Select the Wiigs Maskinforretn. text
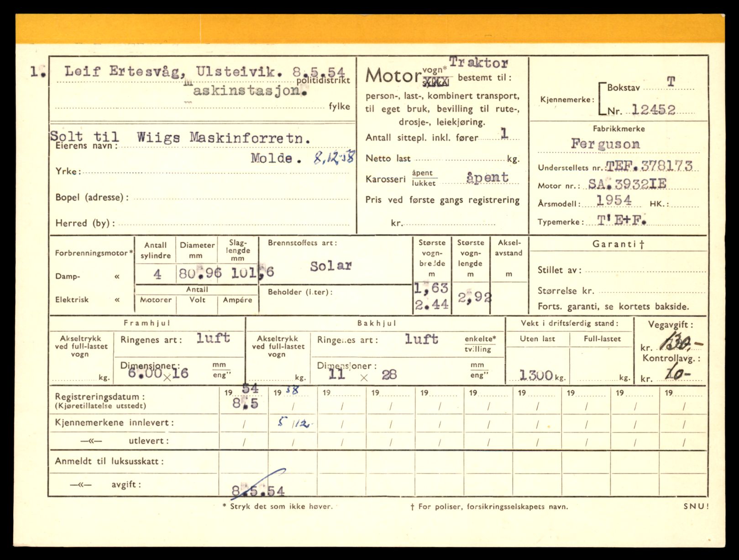Viewport: 739px width, 560px height. pos(224,137)
